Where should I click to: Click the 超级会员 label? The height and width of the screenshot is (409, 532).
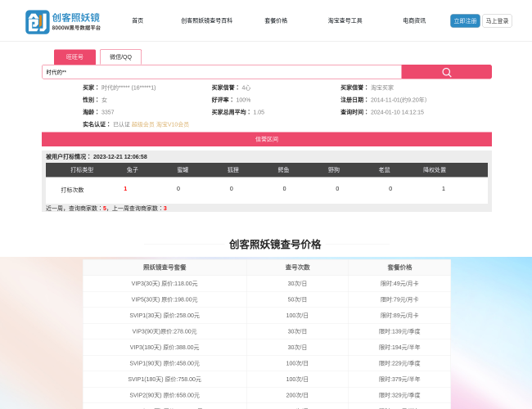click(x=143, y=124)
